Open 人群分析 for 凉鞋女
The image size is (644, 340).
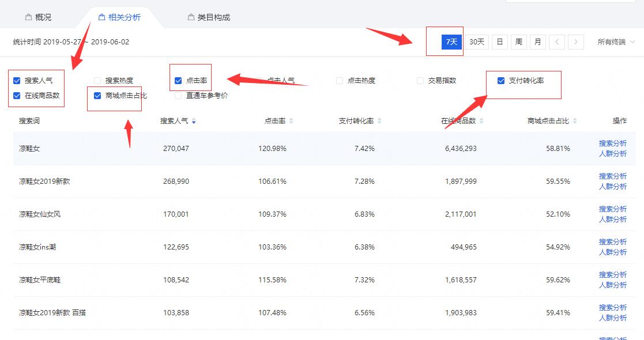point(613,153)
